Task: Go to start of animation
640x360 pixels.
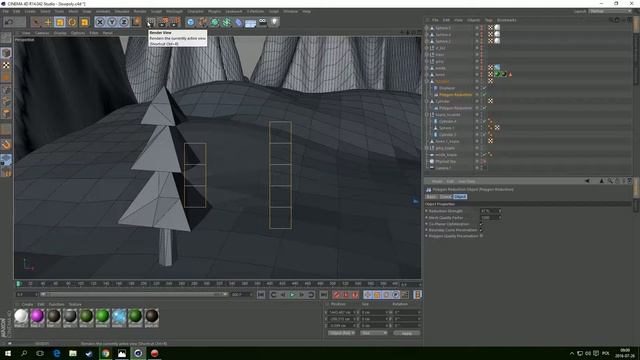Action: pos(261,295)
